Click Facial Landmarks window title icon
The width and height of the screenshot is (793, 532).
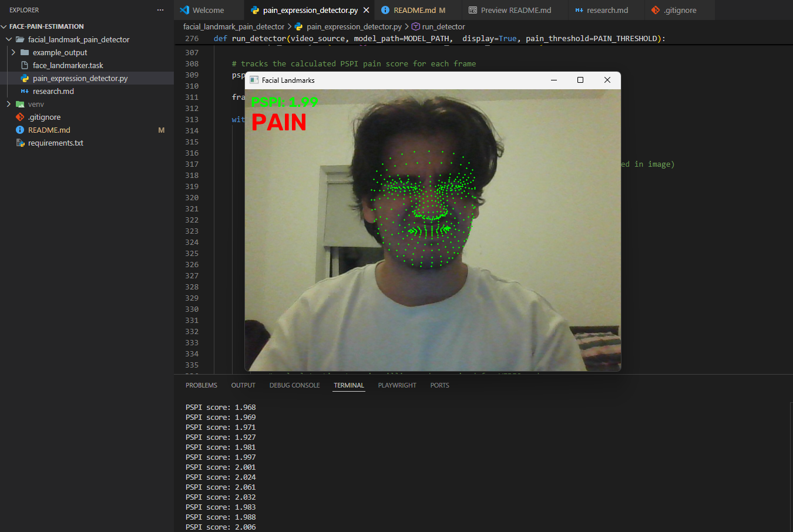pos(254,80)
